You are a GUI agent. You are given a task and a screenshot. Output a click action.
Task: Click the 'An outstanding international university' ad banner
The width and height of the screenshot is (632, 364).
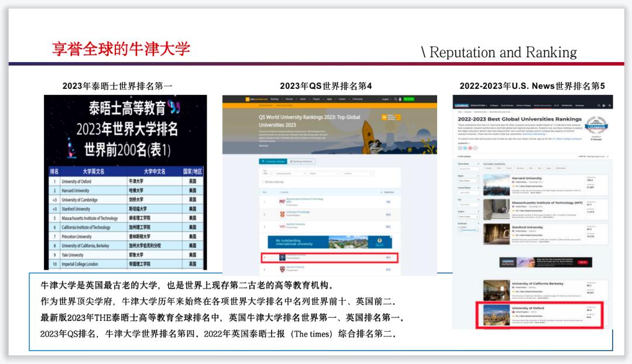(x=329, y=242)
